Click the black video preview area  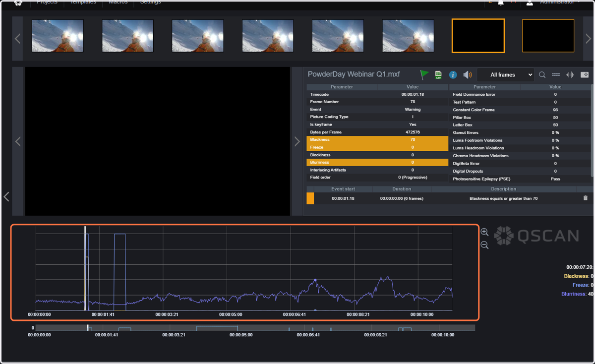click(x=158, y=141)
